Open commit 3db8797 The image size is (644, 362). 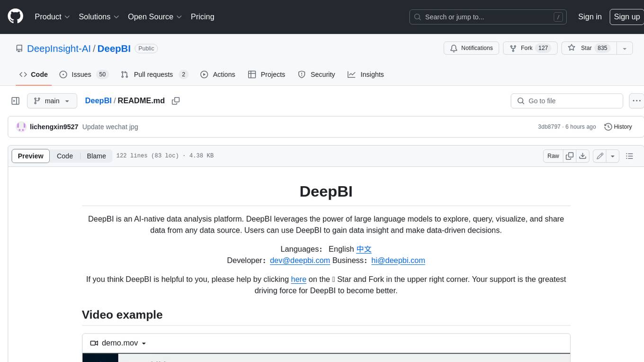pyautogui.click(x=549, y=127)
